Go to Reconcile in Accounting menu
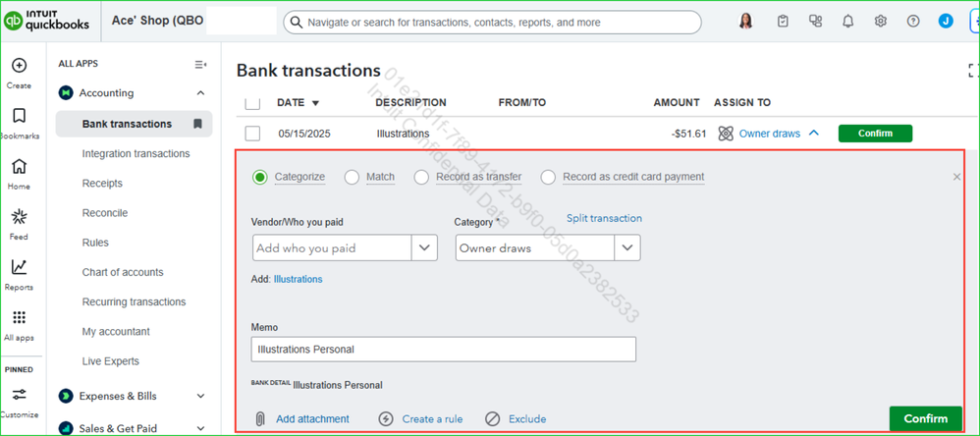Screen dimensions: 980x436 click(x=105, y=213)
